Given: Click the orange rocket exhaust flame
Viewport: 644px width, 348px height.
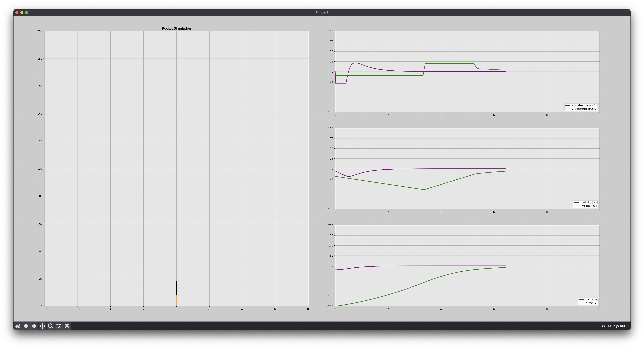Looking at the screenshot, I should pos(177,301).
